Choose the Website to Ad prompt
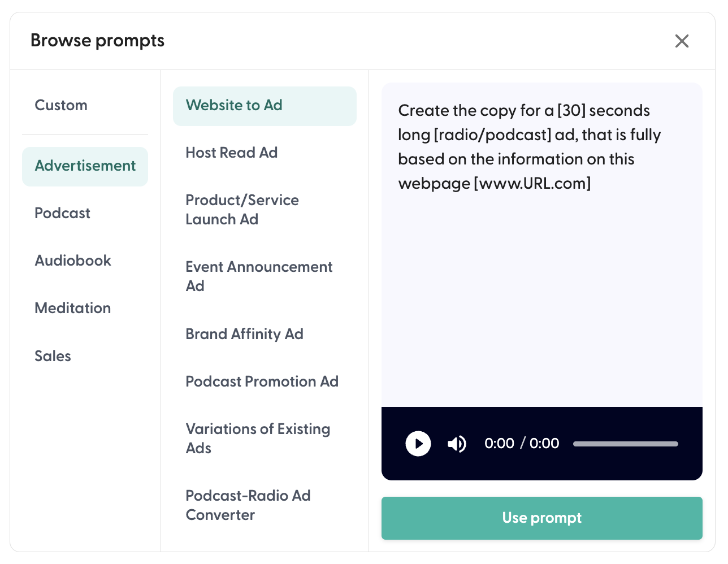Image resolution: width=728 pixels, height=564 pixels. click(265, 106)
